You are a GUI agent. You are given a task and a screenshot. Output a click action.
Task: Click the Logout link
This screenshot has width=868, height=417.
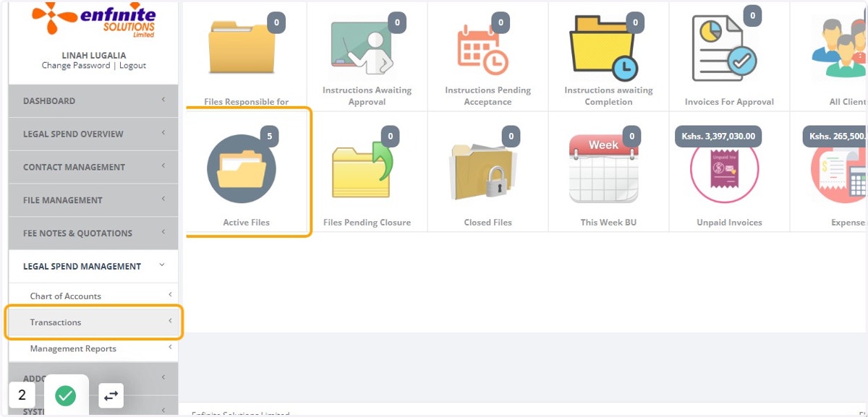(132, 66)
